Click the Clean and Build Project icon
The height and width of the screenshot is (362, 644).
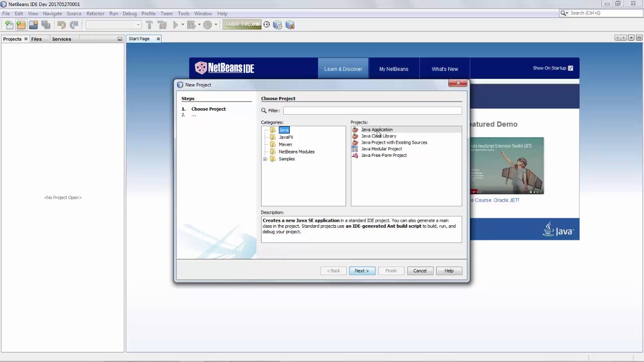pyautogui.click(x=162, y=25)
